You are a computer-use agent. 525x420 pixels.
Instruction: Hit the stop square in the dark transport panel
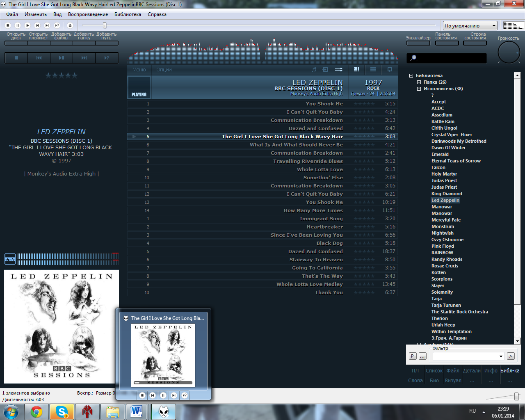[16, 58]
